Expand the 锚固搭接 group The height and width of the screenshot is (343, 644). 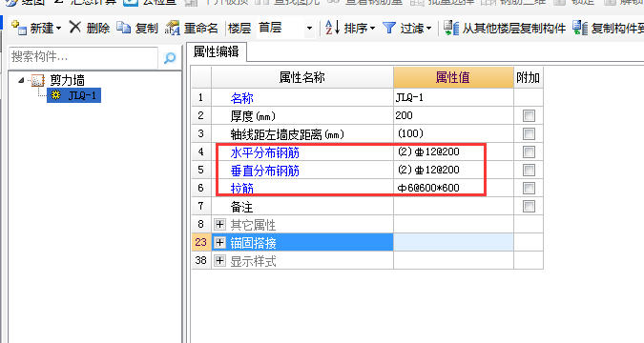coord(219,242)
